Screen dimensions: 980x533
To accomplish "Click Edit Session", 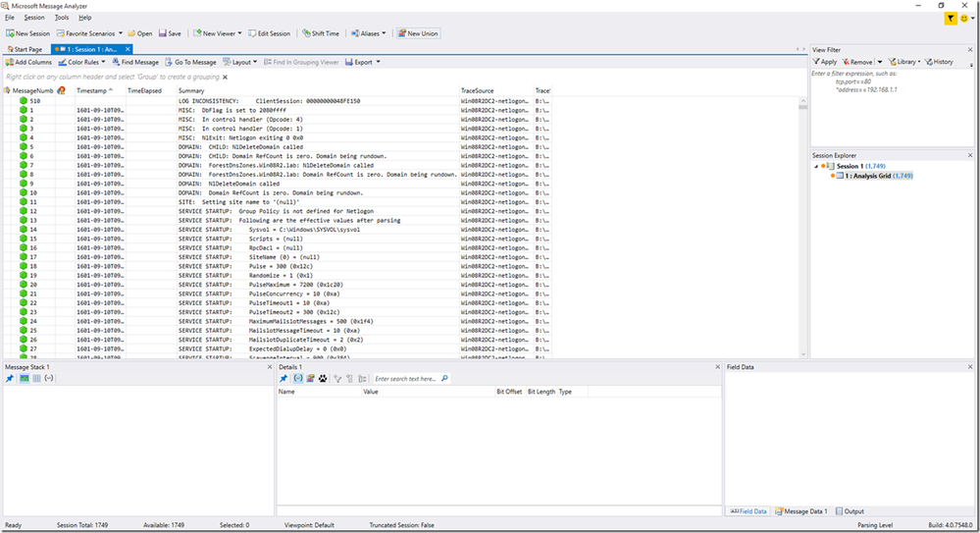I will [x=270, y=33].
